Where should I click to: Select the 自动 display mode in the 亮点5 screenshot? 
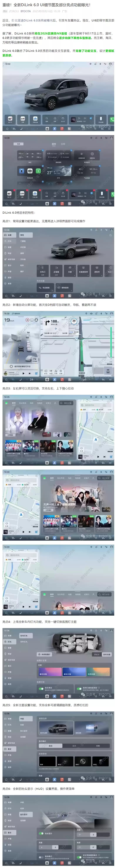tap(51, 746)
